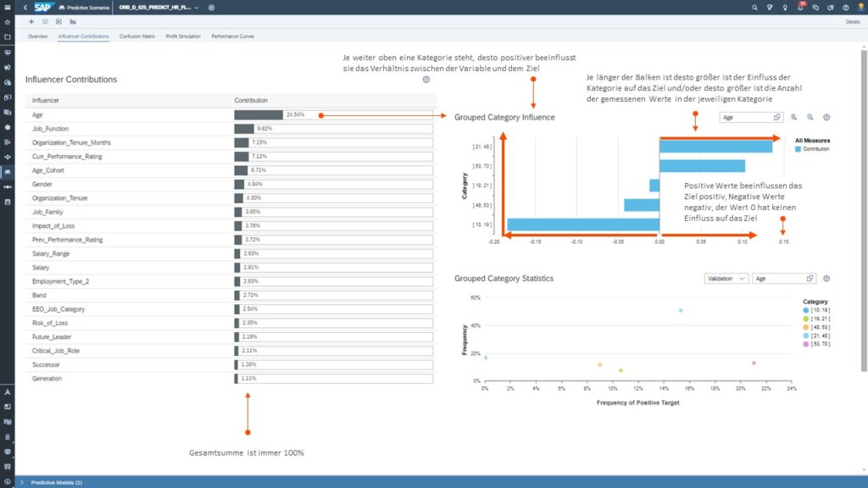Open the Validation dataset dropdown
Image resolution: width=868 pixels, height=488 pixels.
[726, 278]
